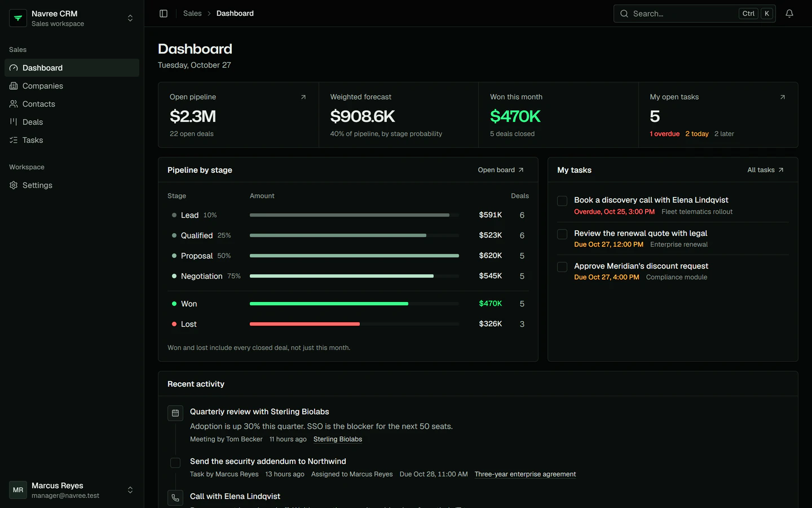Click Open board link
Screen dimensions: 812x508
pyautogui.click(x=501, y=170)
